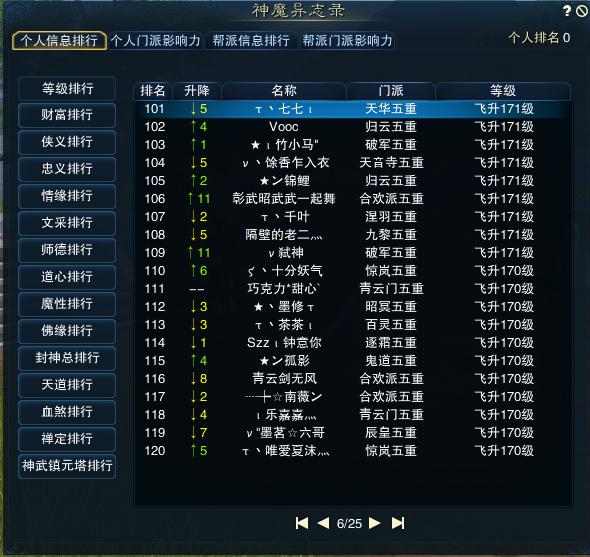Screen dimensions: 590x557
Task: Open the 封神总排行 list
Action: click(x=67, y=358)
